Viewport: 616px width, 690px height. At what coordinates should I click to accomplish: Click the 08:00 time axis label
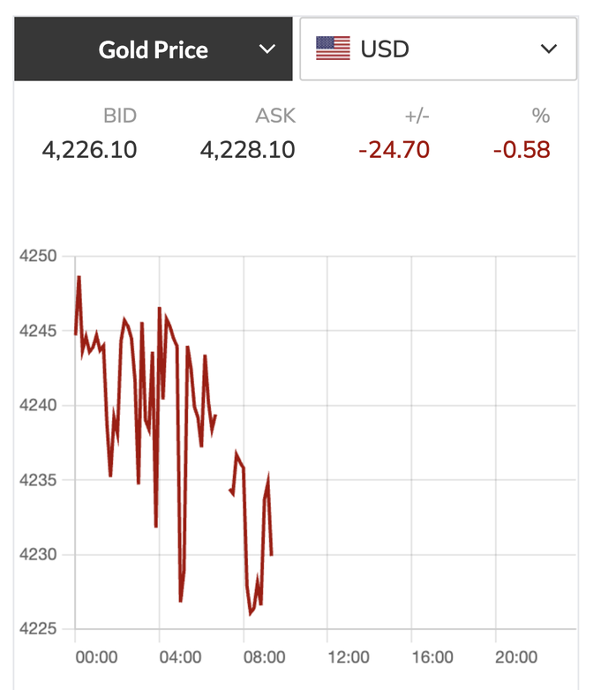(x=264, y=656)
